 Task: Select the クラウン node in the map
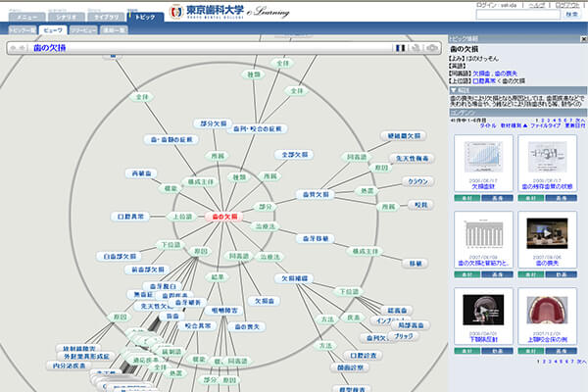point(417,182)
